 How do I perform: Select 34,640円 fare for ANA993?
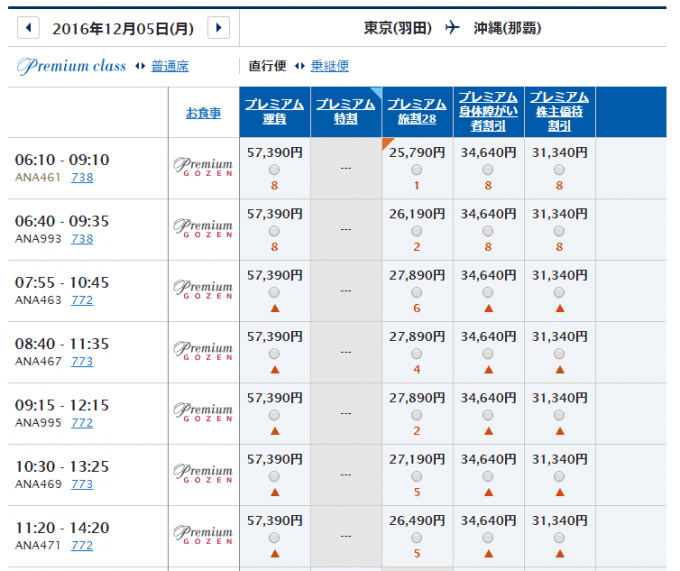click(x=488, y=231)
